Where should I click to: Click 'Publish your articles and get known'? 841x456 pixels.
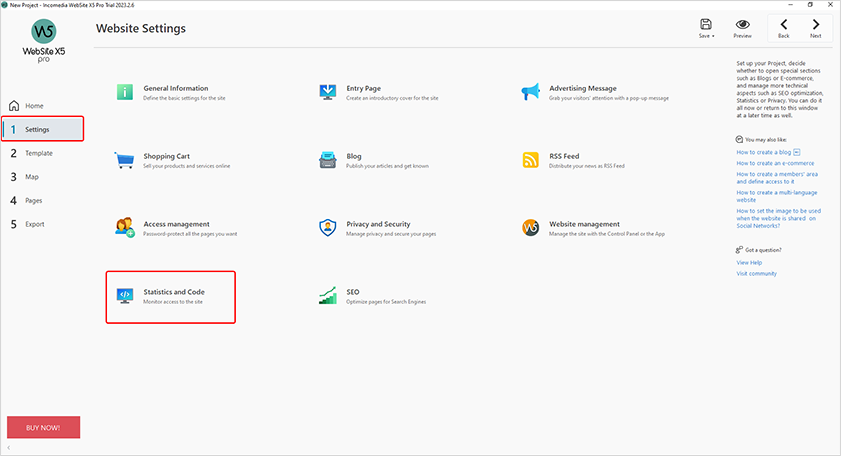pos(387,166)
